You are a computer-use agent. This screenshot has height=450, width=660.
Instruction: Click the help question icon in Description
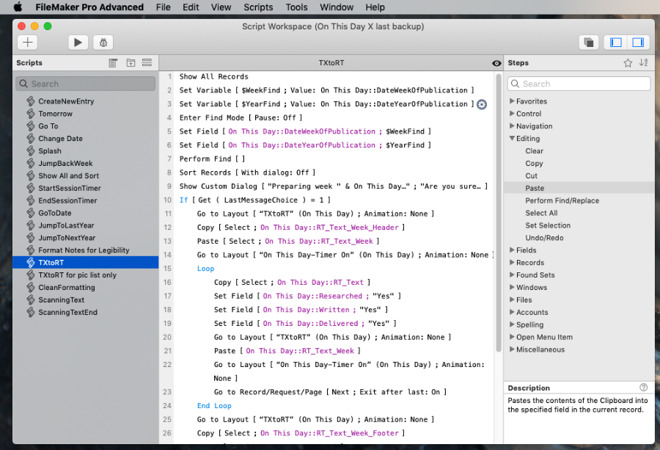[x=643, y=387]
